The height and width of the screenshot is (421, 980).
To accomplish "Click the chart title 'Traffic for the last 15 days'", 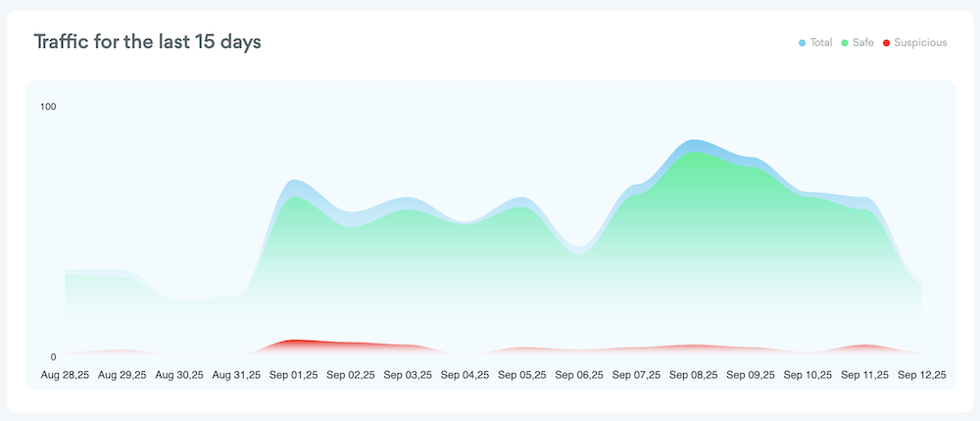I will click(x=147, y=42).
